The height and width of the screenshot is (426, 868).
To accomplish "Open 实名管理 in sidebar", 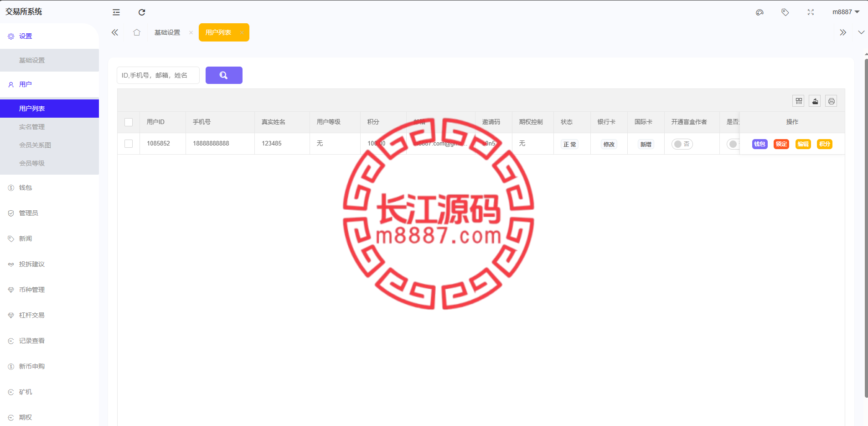I will 49,127.
